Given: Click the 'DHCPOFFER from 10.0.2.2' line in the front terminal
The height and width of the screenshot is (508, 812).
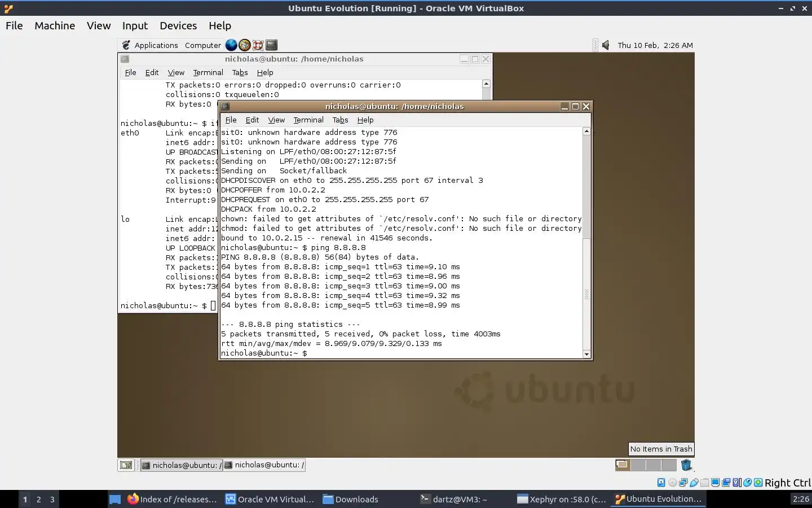Looking at the screenshot, I should coord(273,190).
